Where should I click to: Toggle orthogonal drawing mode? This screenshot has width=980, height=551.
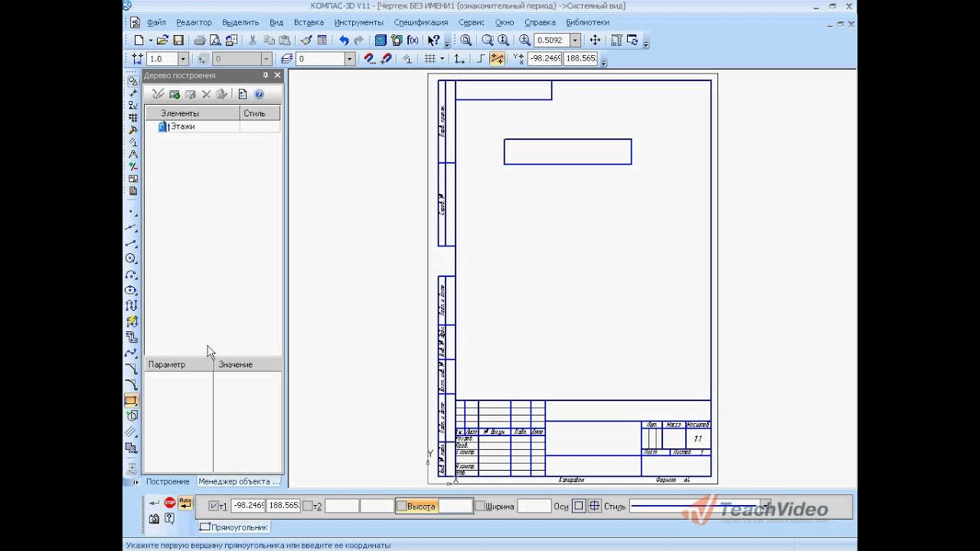(x=480, y=59)
